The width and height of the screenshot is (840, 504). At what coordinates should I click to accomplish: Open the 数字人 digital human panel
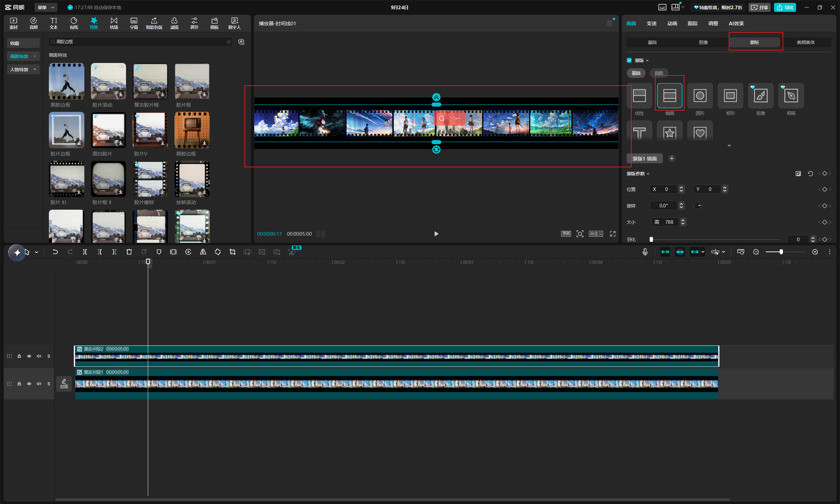pyautogui.click(x=234, y=23)
